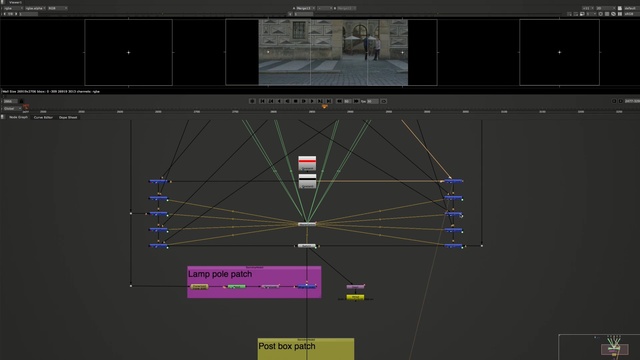This screenshot has width=640, height=360.
Task: Click the node graph minimap overview
Action: (x=599, y=347)
